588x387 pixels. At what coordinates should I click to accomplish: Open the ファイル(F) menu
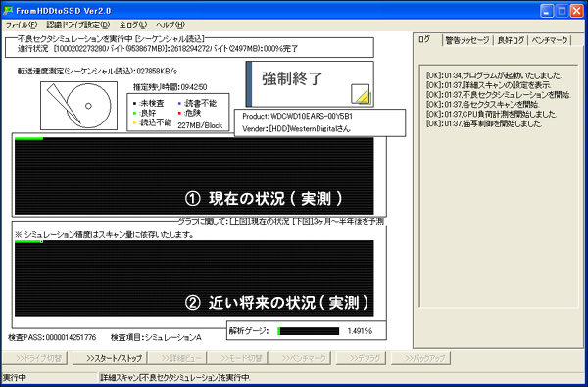22,25
